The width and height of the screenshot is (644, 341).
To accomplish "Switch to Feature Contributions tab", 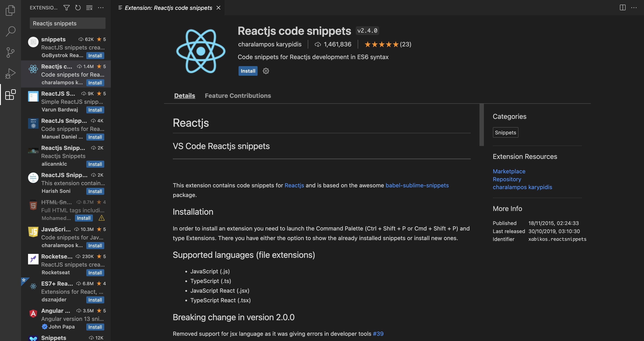I will click(x=237, y=95).
